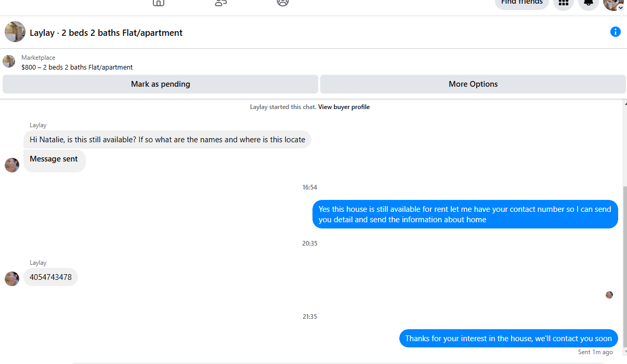The width and height of the screenshot is (627, 364).
Task: Click Laylay's avatar next to Message sent
Action: (x=12, y=165)
